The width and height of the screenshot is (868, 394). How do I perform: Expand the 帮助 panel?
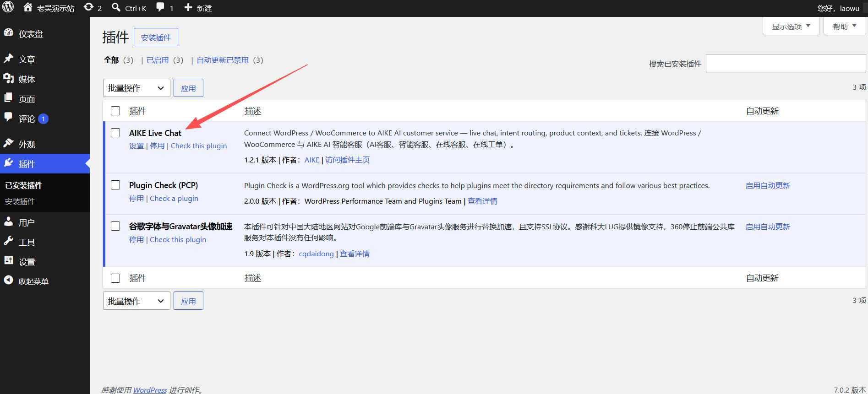[x=845, y=27]
